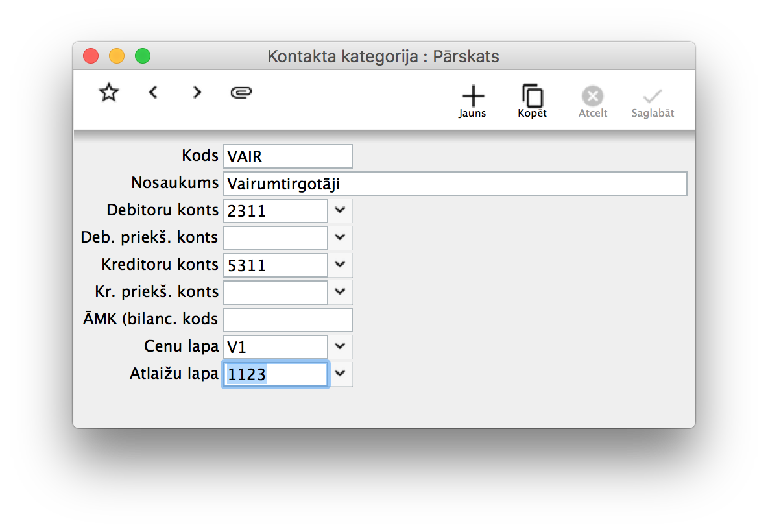Select the Atlaižu lapa field containing 1123
This screenshot has height=532, width=768.
(276, 374)
